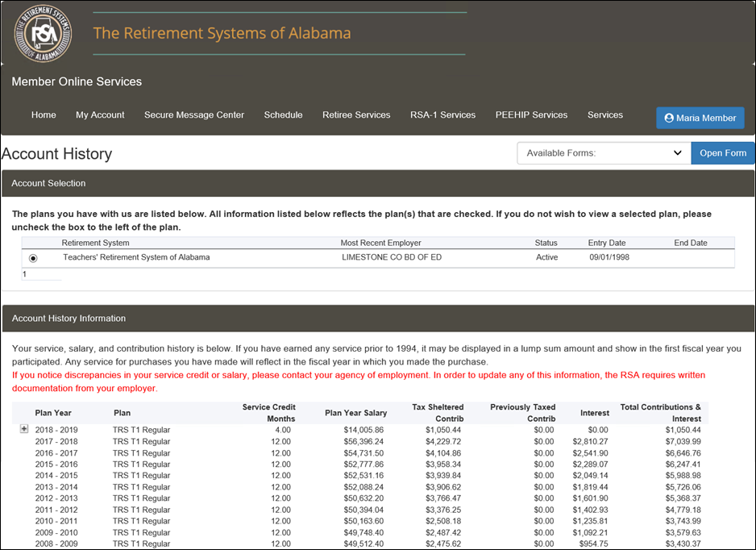Click the user icon on Maria Member button
Screen dimensions: 756x550
click(x=669, y=119)
